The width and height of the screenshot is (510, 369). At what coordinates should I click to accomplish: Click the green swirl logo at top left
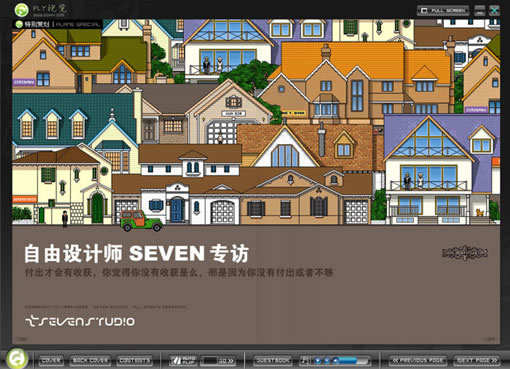pos(21,10)
